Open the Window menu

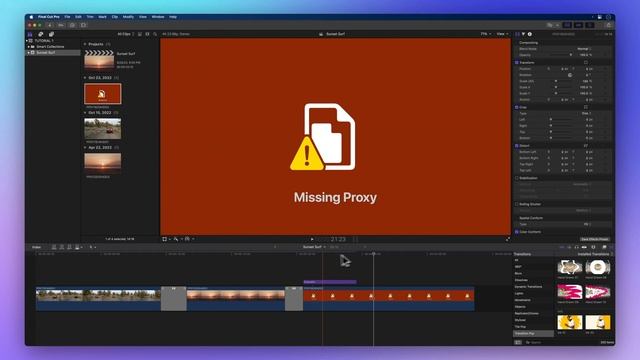click(x=158, y=17)
